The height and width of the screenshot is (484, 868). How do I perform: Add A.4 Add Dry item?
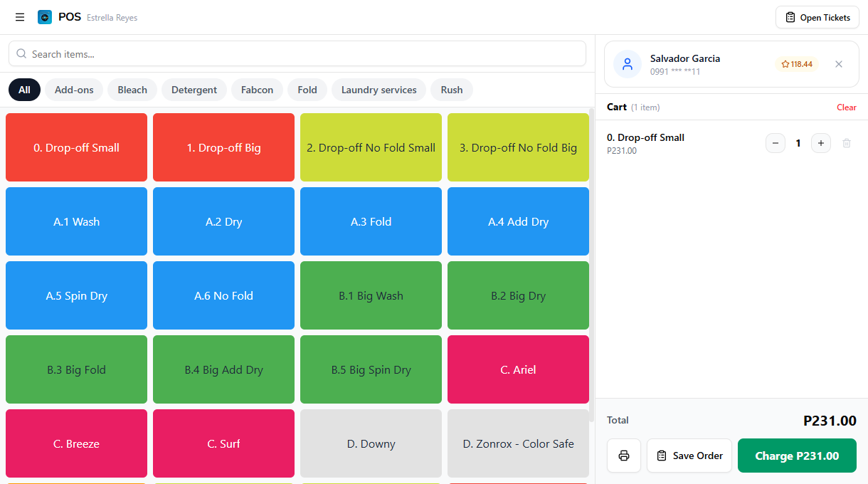[x=518, y=221]
